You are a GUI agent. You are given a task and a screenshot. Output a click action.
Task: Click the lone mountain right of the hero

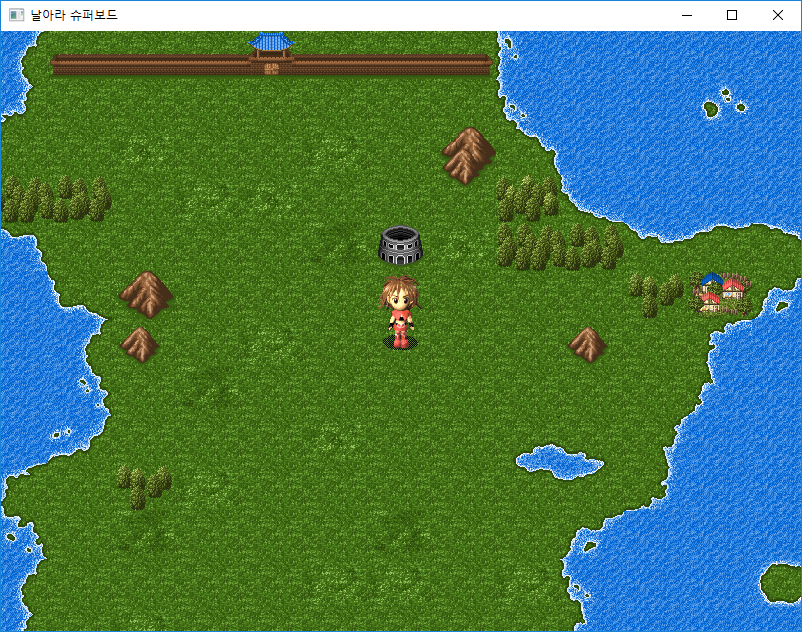coord(588,345)
